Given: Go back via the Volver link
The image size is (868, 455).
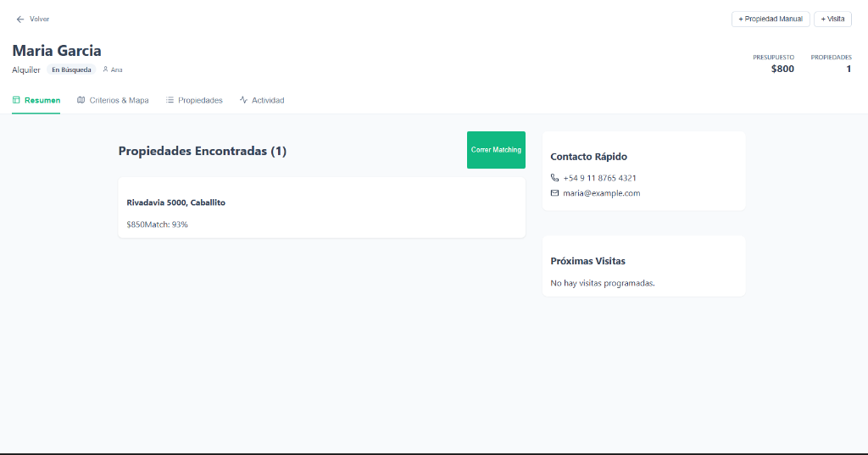Looking at the screenshot, I should tap(39, 19).
